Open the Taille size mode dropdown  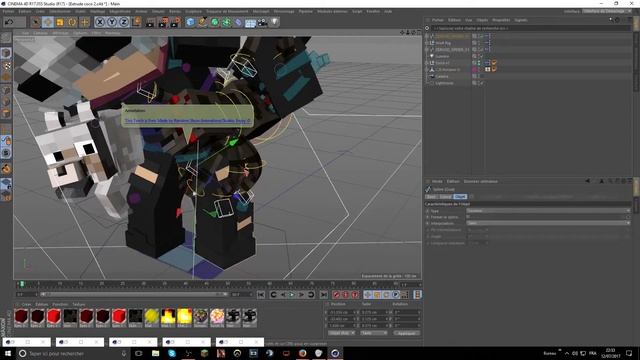tap(373, 333)
